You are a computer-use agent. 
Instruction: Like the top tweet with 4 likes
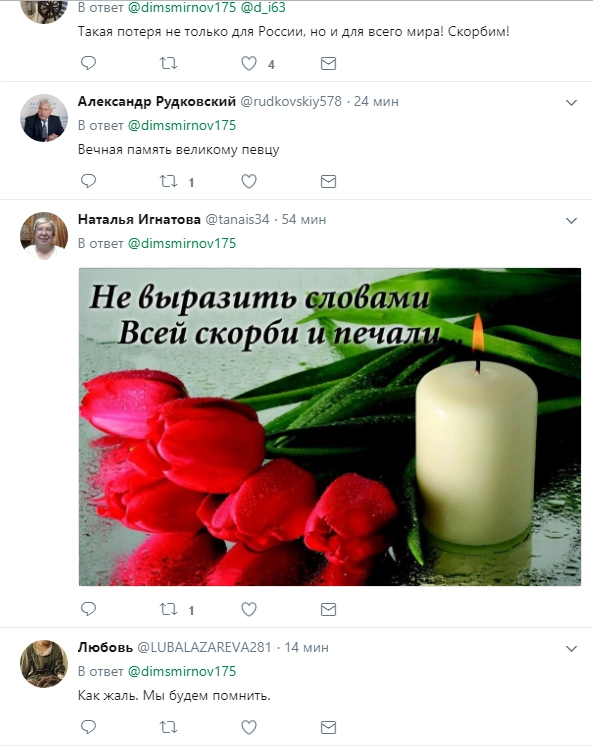point(249,63)
